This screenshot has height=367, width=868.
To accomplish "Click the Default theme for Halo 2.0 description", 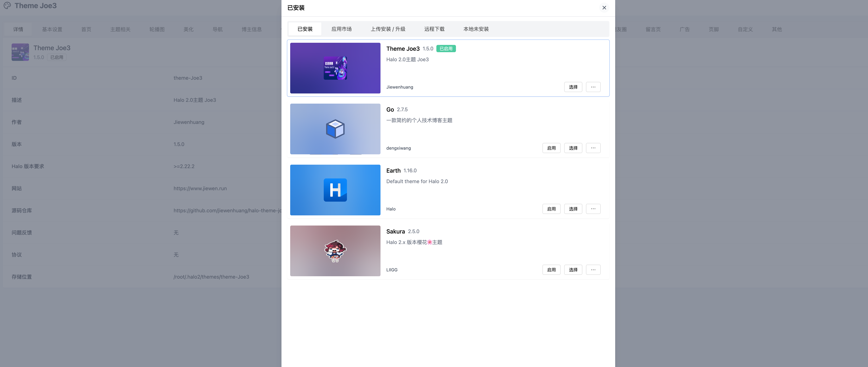I will tap(417, 181).
